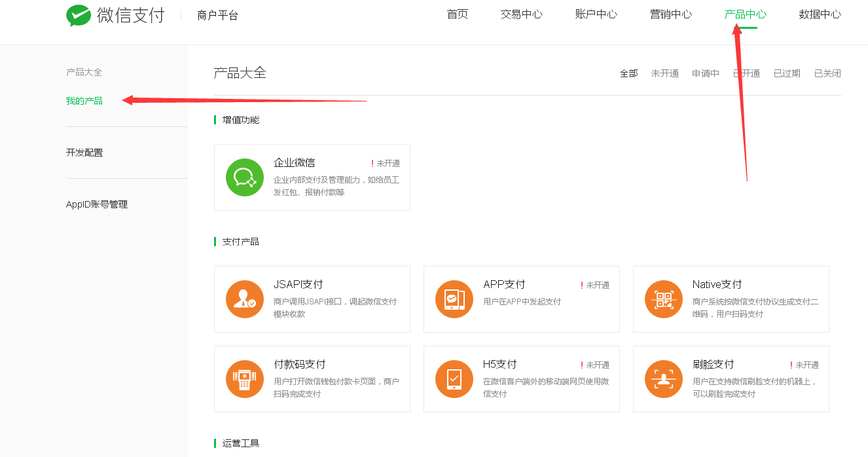Image resolution: width=868 pixels, height=457 pixels.
Task: Click the JSAPI支付 card title
Action: [x=298, y=284]
